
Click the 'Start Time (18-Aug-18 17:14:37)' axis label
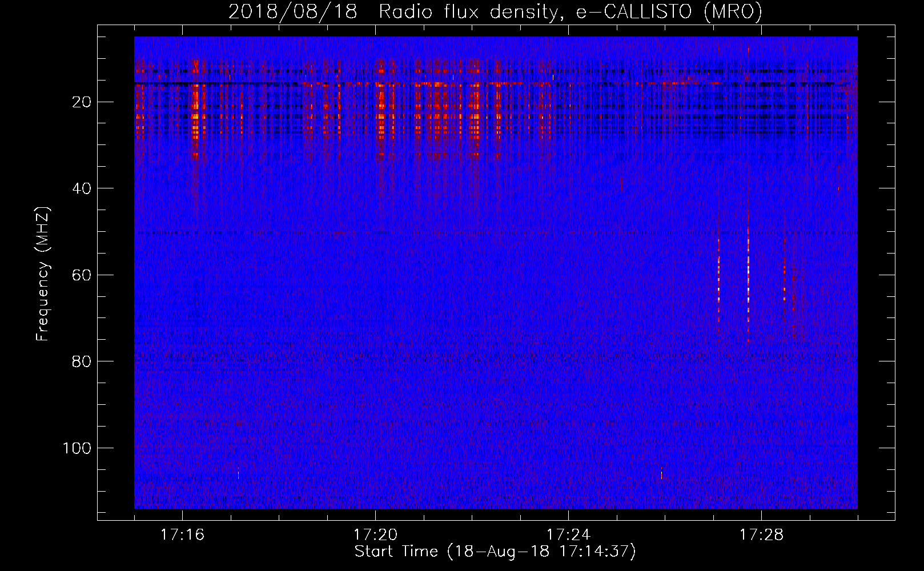click(495, 552)
